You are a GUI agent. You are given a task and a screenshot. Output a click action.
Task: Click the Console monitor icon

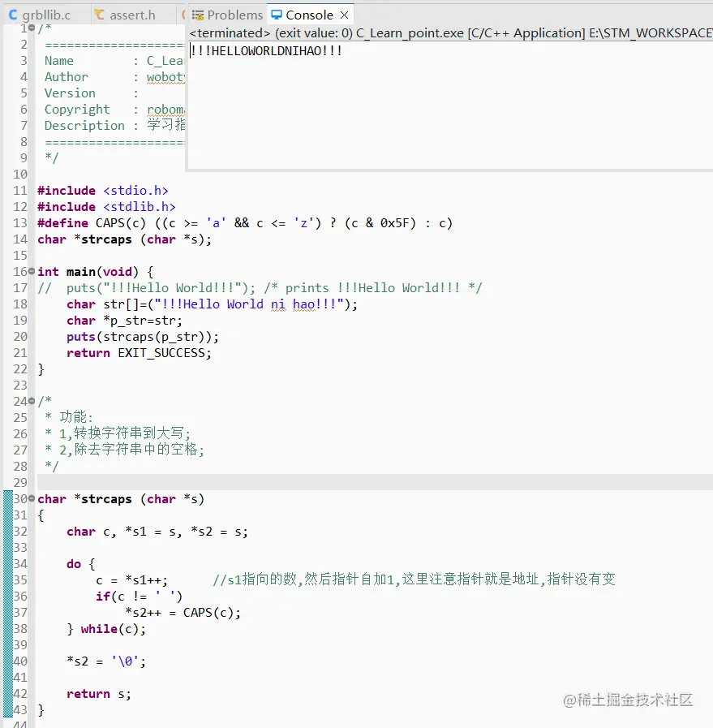[277, 15]
